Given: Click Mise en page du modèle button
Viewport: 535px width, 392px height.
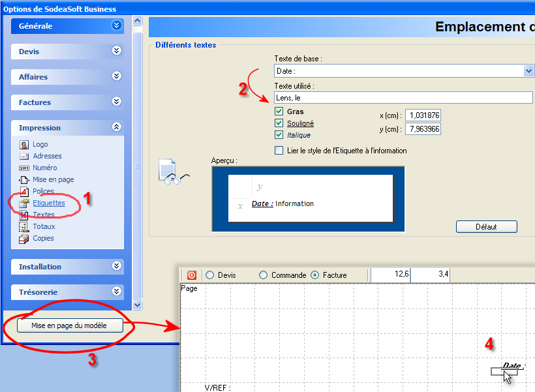Looking at the screenshot, I should [70, 325].
